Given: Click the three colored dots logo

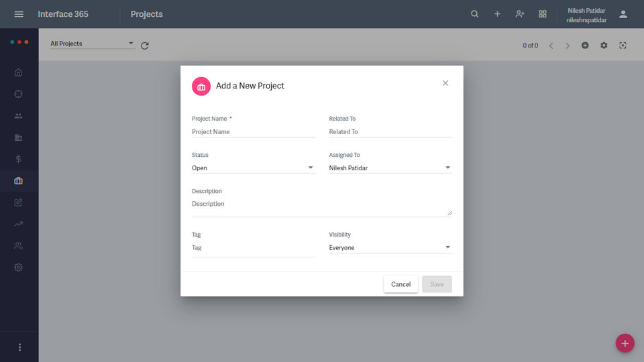Looking at the screenshot, I should (x=19, y=42).
